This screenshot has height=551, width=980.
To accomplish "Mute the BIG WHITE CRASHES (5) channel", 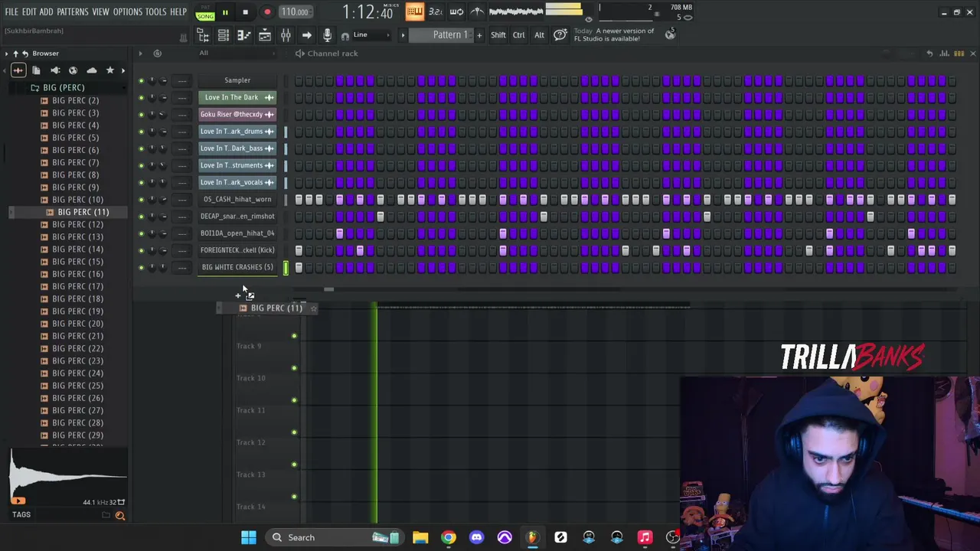I will tap(141, 267).
